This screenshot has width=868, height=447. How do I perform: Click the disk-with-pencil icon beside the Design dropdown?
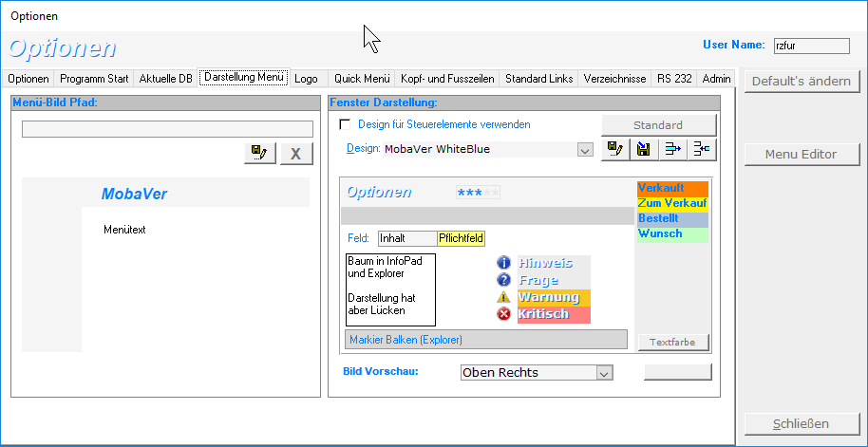pos(615,149)
